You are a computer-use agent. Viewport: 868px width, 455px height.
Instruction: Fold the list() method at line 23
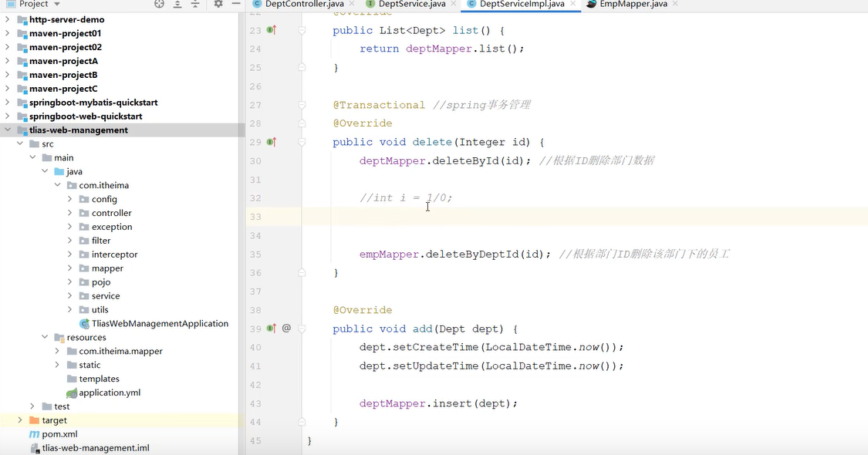302,30
